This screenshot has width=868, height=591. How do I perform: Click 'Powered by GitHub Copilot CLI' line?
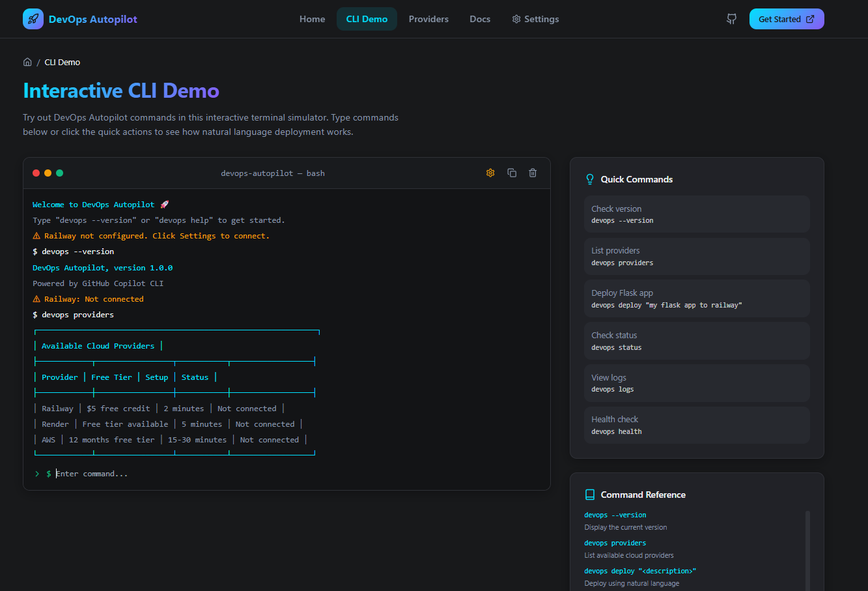point(98,283)
